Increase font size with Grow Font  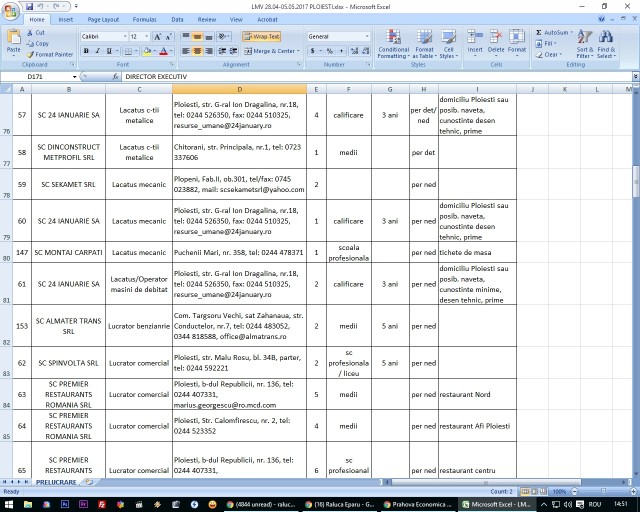click(158, 37)
